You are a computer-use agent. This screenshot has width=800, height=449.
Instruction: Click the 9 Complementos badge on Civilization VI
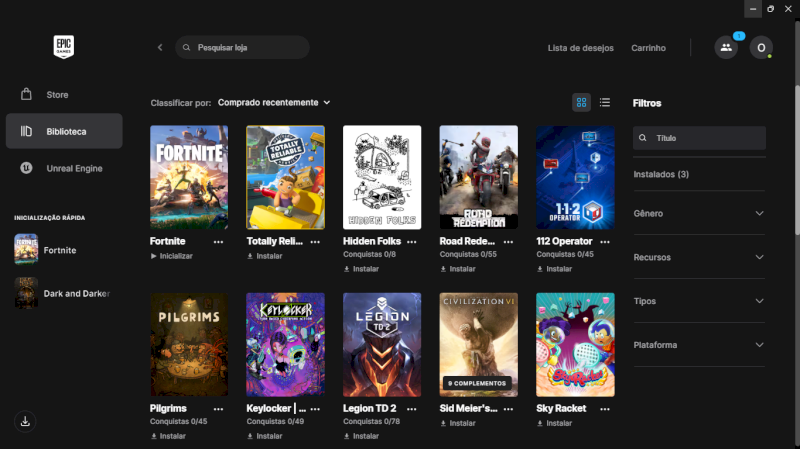point(477,383)
